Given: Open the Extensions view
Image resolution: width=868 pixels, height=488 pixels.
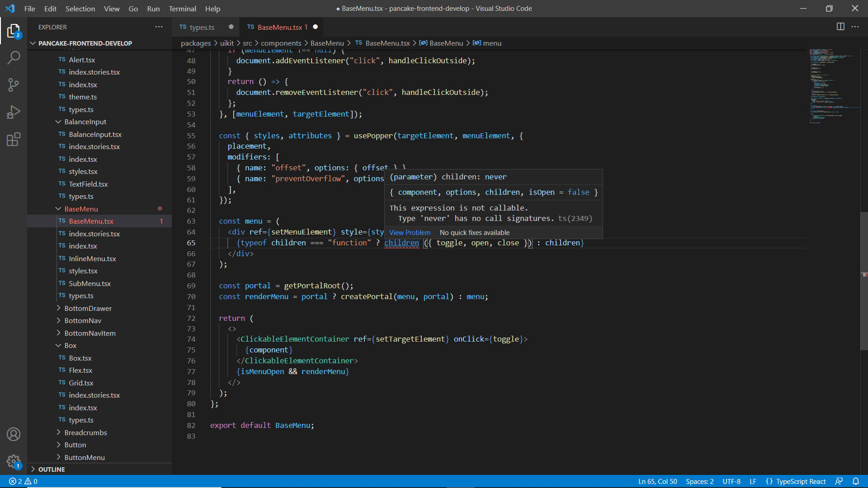Looking at the screenshot, I should [14, 139].
